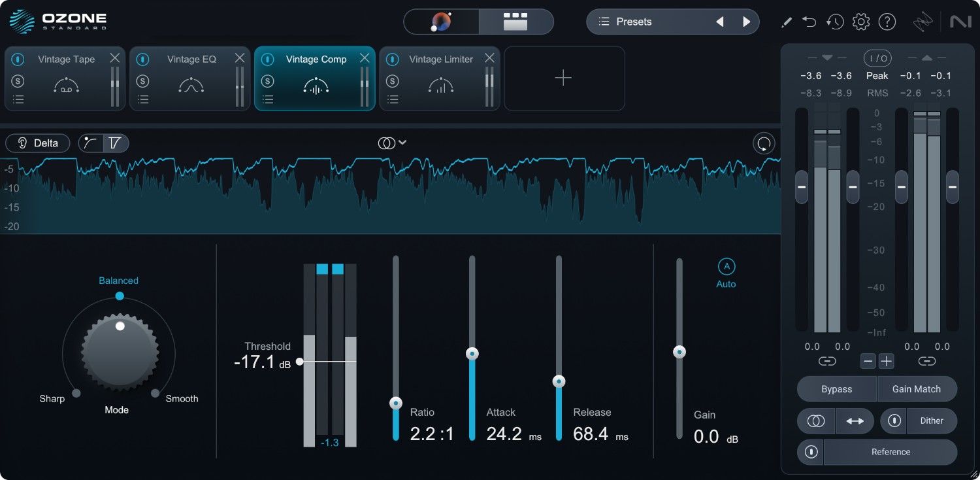The height and width of the screenshot is (480, 980).
Task: Open the settings gear icon
Action: [861, 22]
